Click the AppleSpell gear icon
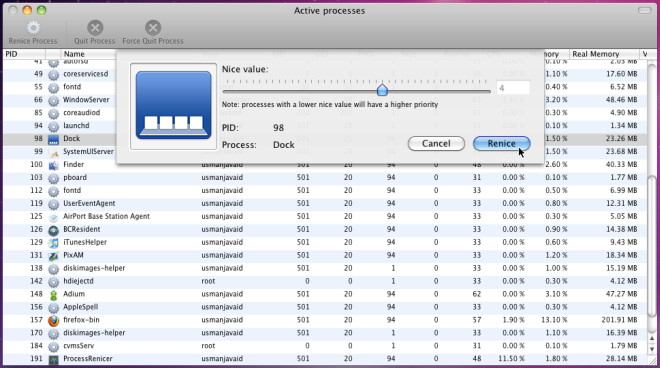660x368 pixels. [53, 308]
